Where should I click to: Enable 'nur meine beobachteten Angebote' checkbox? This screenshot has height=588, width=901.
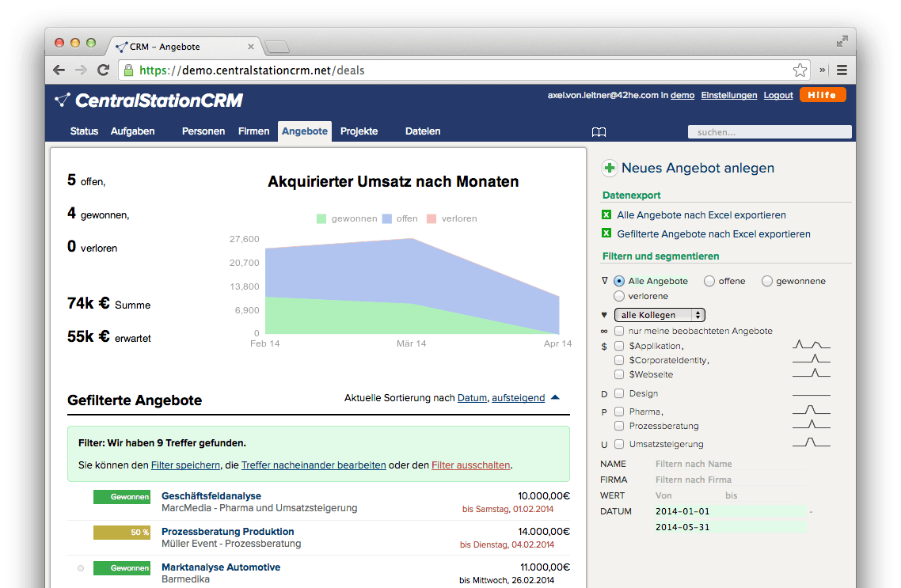(619, 331)
